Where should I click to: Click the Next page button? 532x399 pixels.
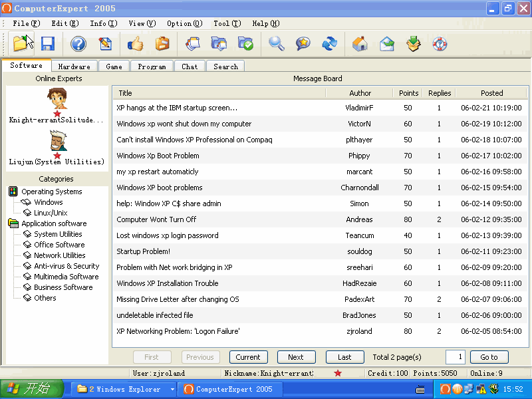(296, 357)
